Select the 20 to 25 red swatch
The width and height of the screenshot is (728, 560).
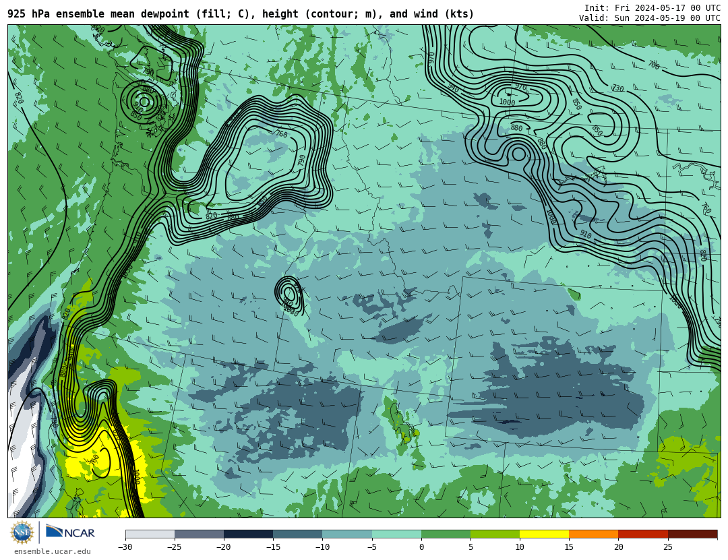click(643, 534)
